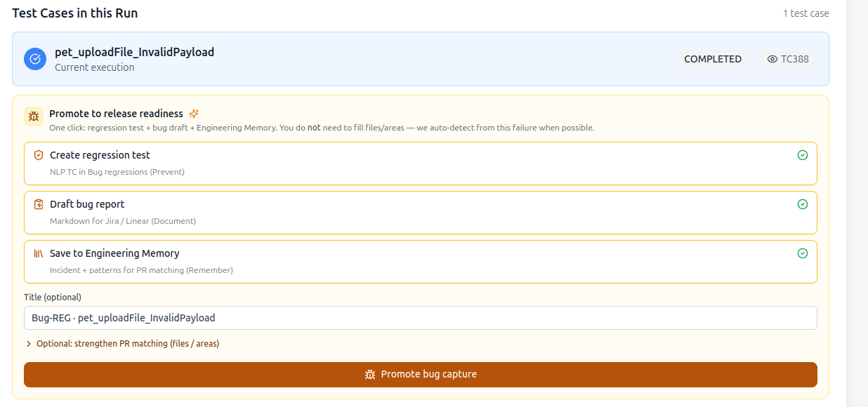This screenshot has height=407, width=868.
Task: Click the "Title (optional)" field label
Action: (53, 297)
